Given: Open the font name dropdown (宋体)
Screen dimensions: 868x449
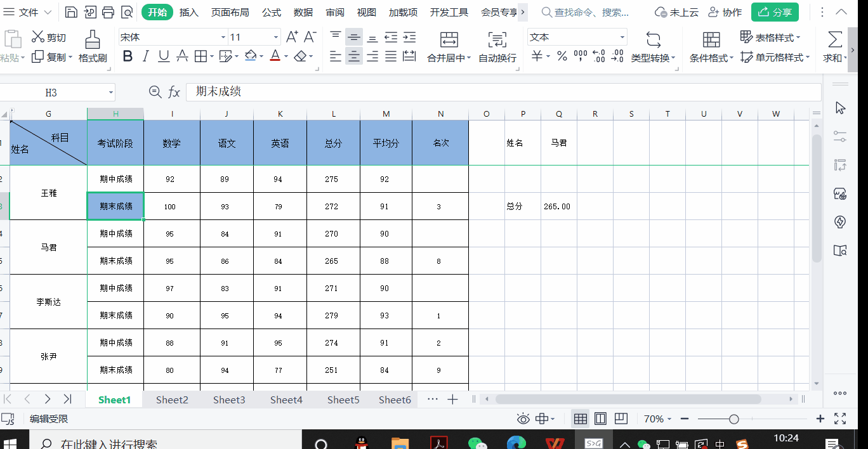Looking at the screenshot, I should pyautogui.click(x=223, y=37).
